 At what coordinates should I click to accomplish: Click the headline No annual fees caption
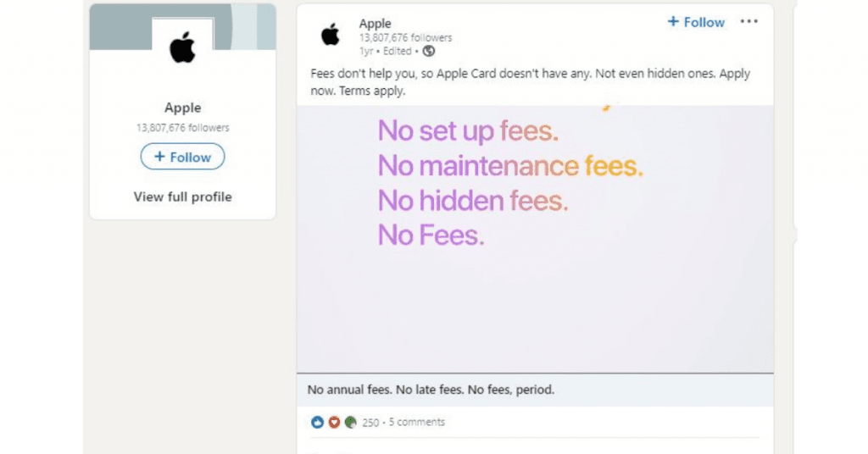coord(431,390)
